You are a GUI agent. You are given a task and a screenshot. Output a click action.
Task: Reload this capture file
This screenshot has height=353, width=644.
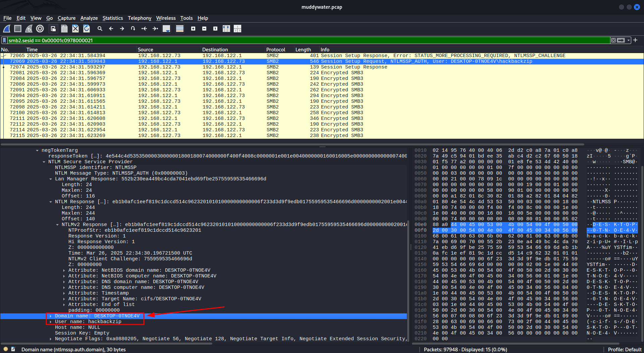point(87,29)
